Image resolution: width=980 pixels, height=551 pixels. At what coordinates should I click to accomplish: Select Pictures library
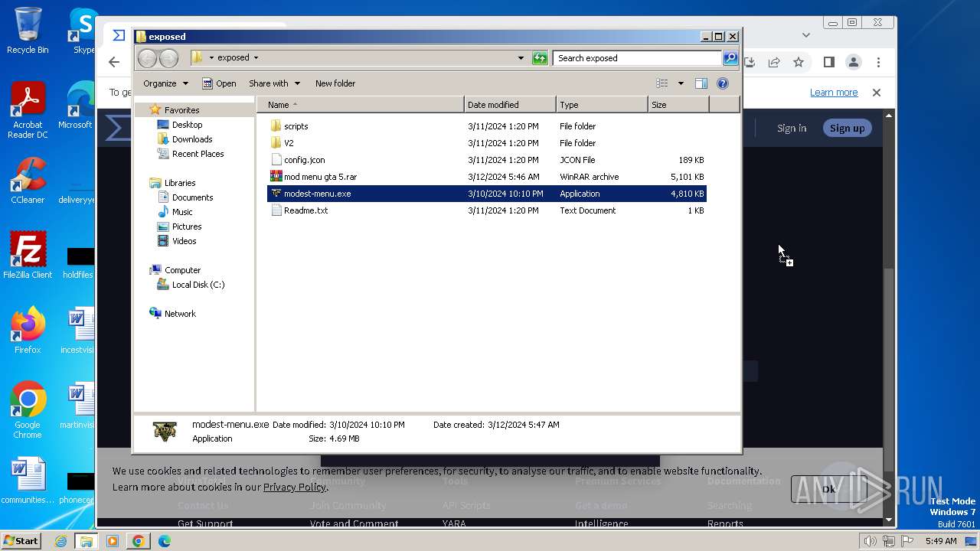point(187,227)
